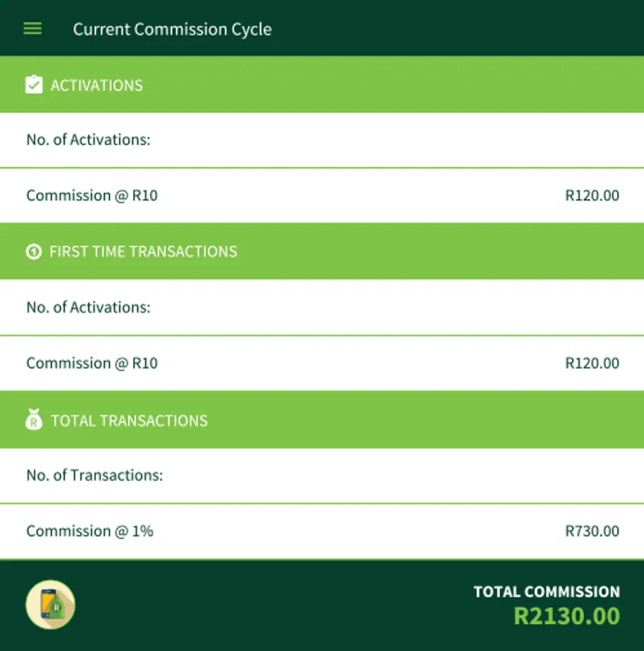Click R120.00 amount under First Time Transactions
Image resolution: width=644 pixels, height=651 pixels.
pos(592,363)
